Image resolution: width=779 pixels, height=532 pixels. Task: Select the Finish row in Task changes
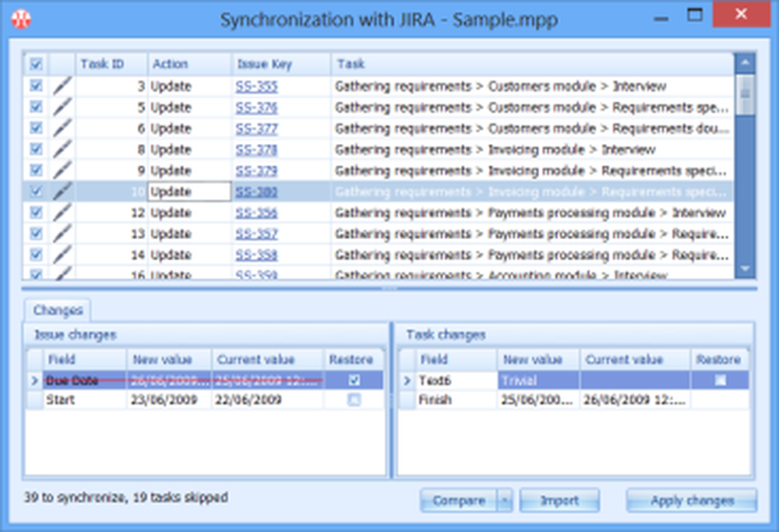pyautogui.click(x=575, y=400)
